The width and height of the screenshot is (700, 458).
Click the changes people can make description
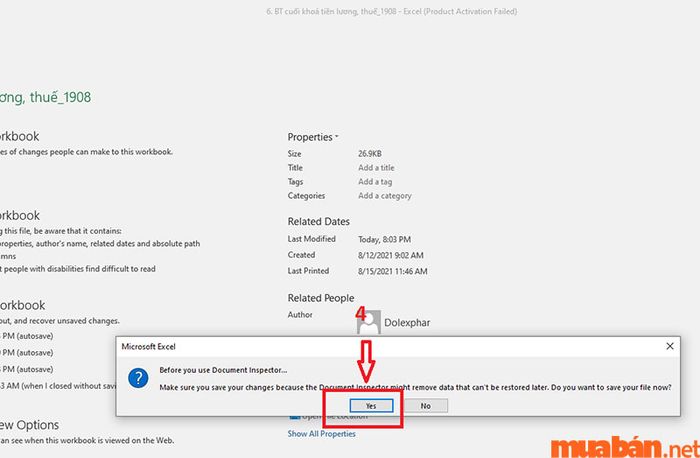(86, 152)
